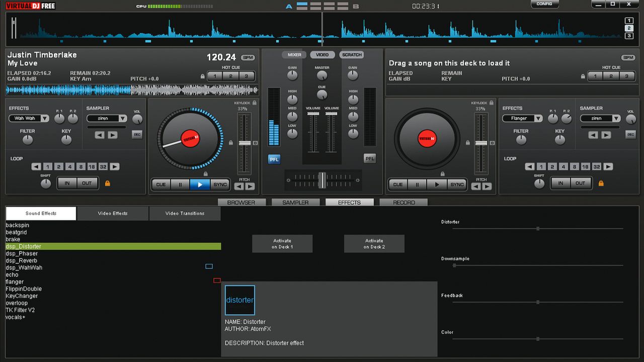Set a 16-beat loop on the right deck

[585, 166]
